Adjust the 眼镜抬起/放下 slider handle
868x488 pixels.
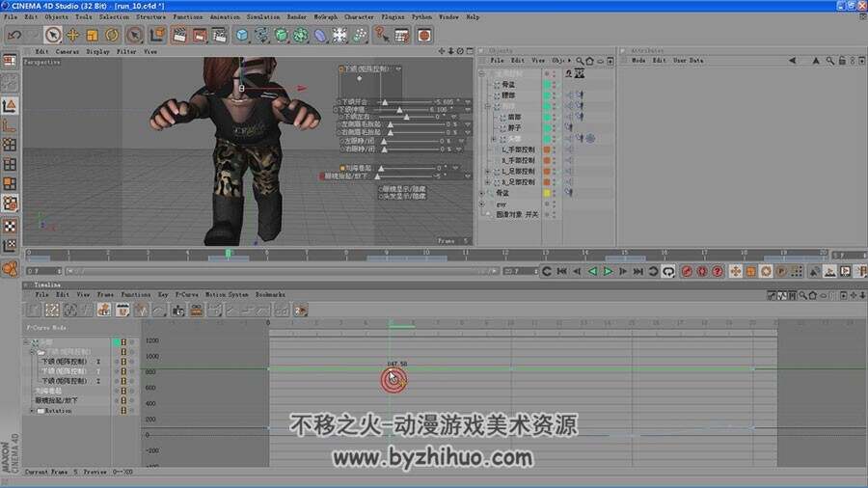(x=377, y=176)
